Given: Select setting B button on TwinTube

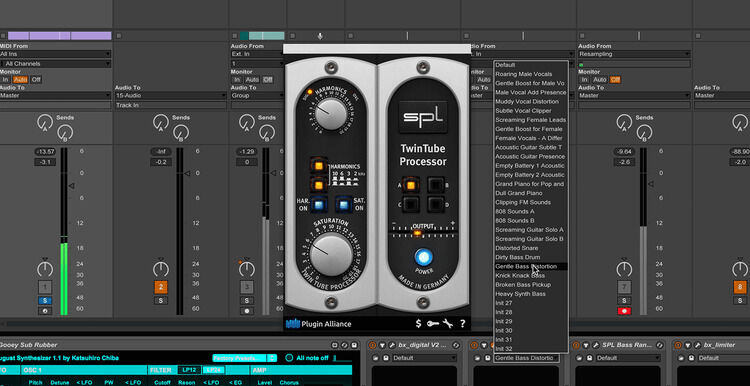Looking at the screenshot, I should click(x=435, y=184).
